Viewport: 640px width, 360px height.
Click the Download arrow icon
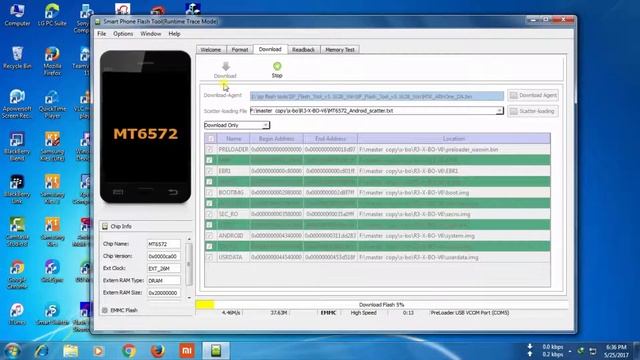226,66
